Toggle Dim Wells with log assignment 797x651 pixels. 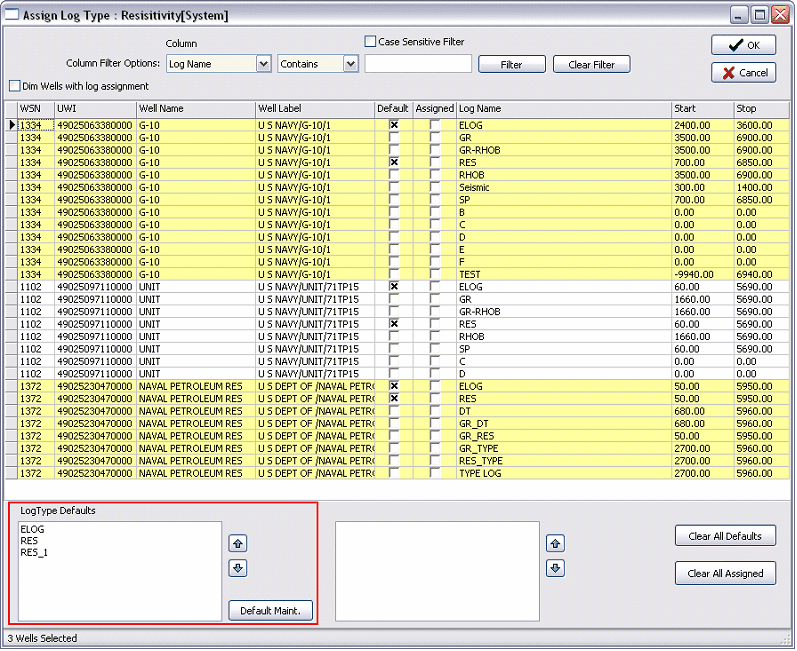tap(14, 86)
